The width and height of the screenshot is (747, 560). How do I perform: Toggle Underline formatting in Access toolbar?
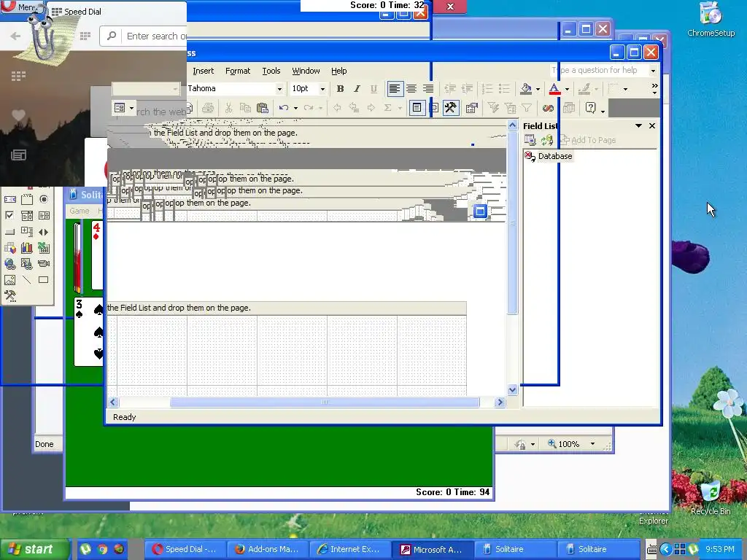click(373, 88)
